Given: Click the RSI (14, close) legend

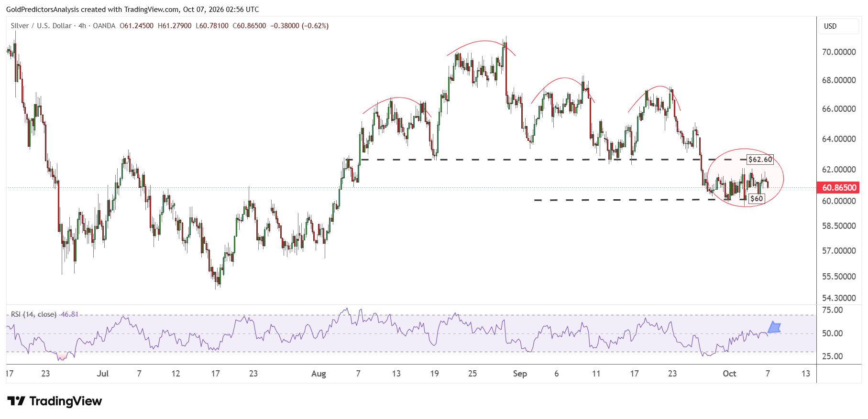Looking at the screenshot, I should point(33,314).
